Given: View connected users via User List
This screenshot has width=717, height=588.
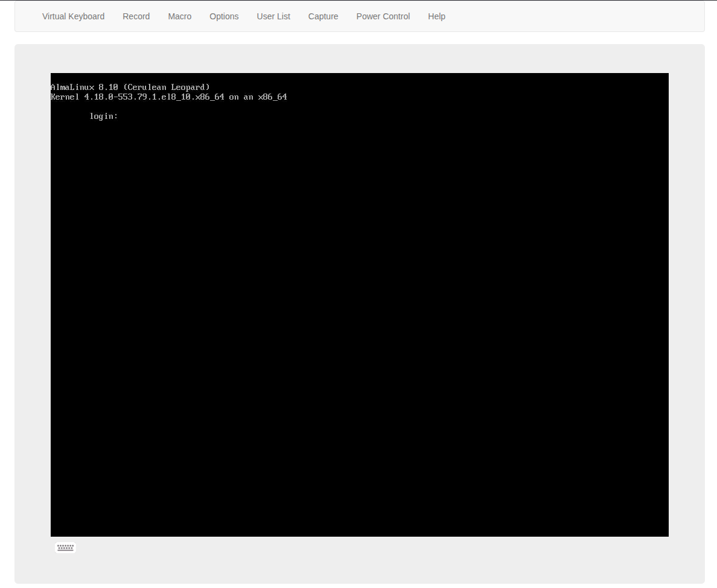Looking at the screenshot, I should click(x=273, y=16).
